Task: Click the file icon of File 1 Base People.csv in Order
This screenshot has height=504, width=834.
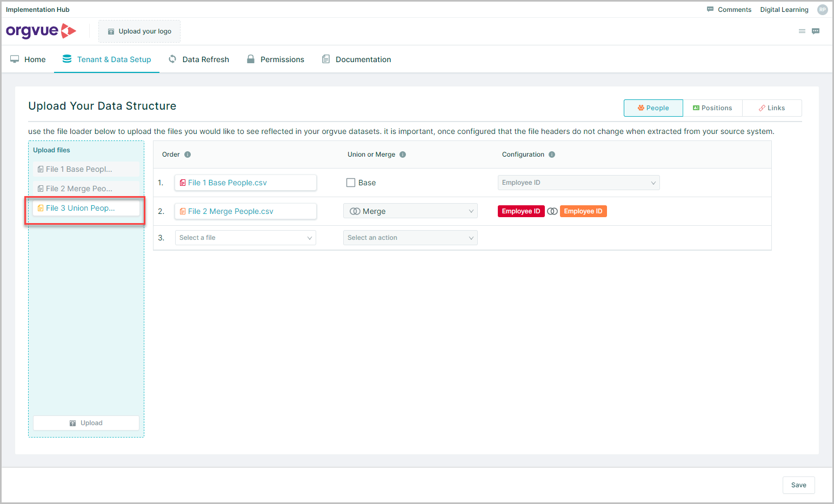Action: click(x=183, y=183)
